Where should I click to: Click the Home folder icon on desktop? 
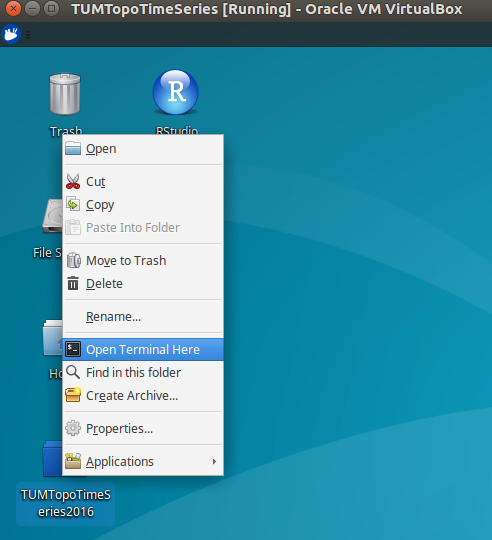coord(53,338)
